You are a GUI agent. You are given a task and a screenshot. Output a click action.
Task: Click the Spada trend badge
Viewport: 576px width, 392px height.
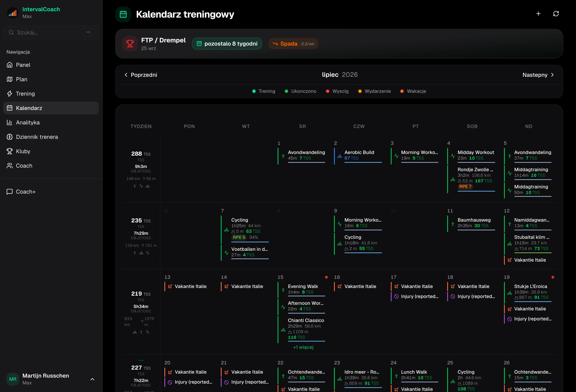point(293,44)
